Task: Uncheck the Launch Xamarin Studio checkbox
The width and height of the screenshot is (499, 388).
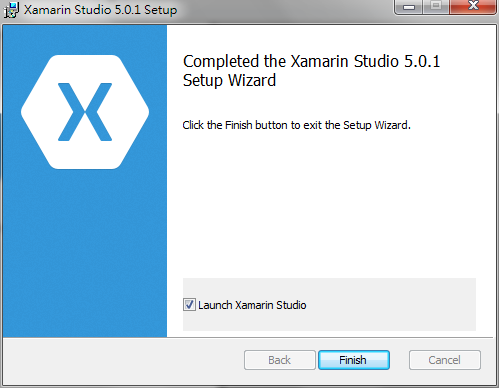Action: click(x=189, y=305)
